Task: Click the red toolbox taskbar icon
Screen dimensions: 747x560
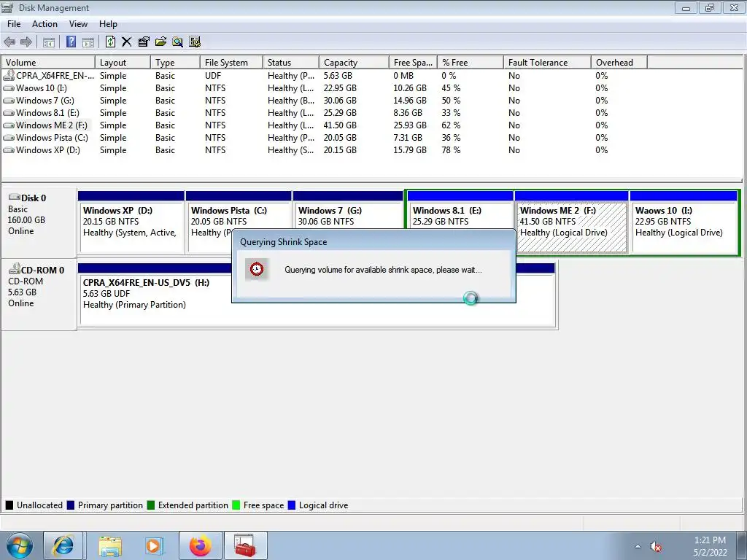Action: pos(246,545)
